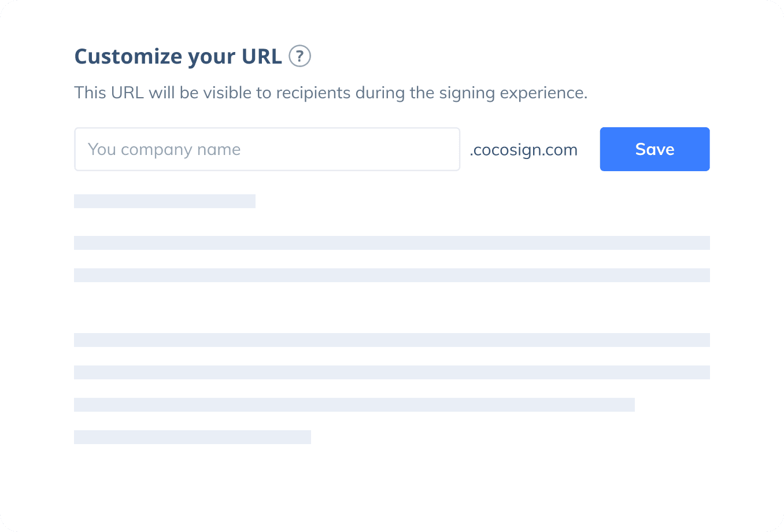Click the second full-width placeholder row
Viewport: 784px width, 532px height.
point(391,275)
